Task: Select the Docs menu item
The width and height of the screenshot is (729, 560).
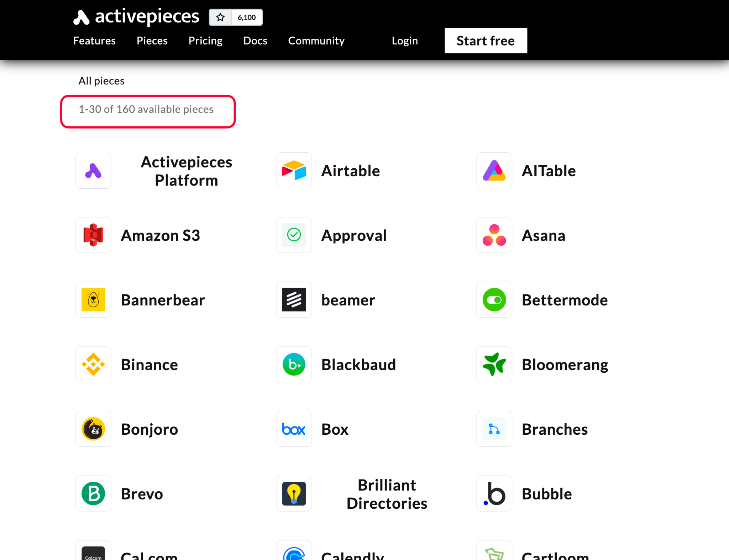Action: (x=256, y=40)
